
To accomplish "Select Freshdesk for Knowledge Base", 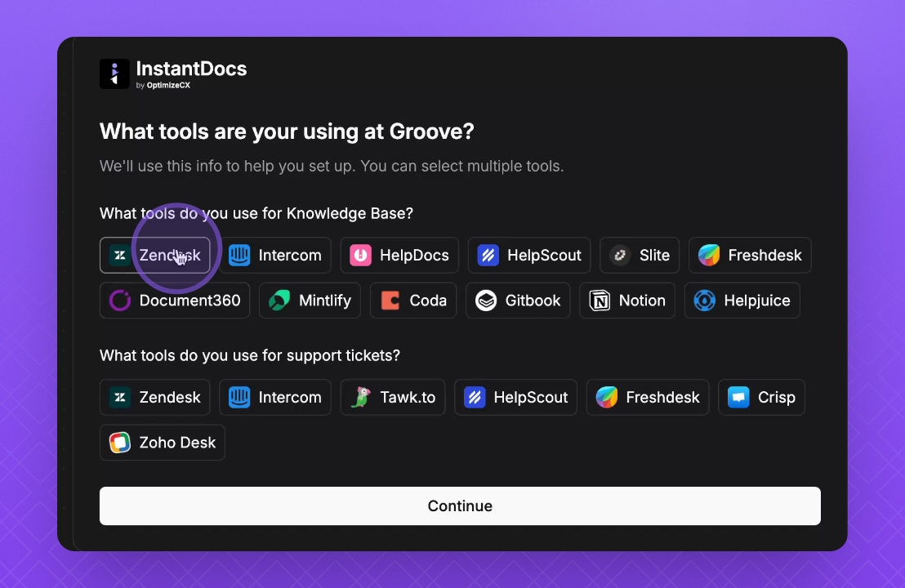I will click(750, 255).
